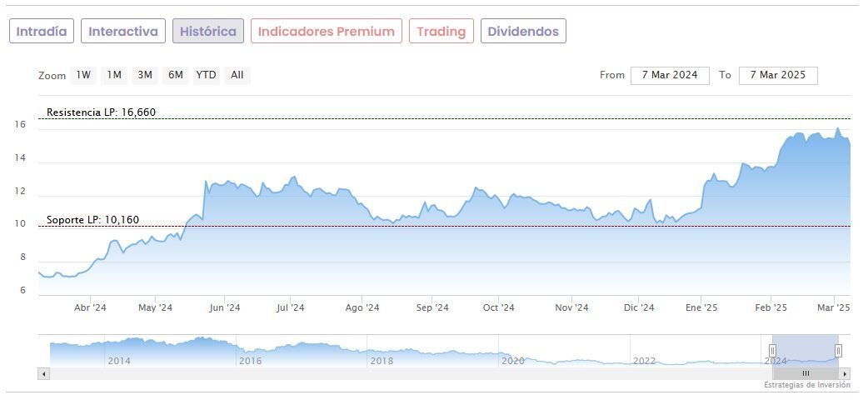Viewport: 868px width, 400px height.
Task: Click the scrollbar thumb grip
Action: coord(806,373)
